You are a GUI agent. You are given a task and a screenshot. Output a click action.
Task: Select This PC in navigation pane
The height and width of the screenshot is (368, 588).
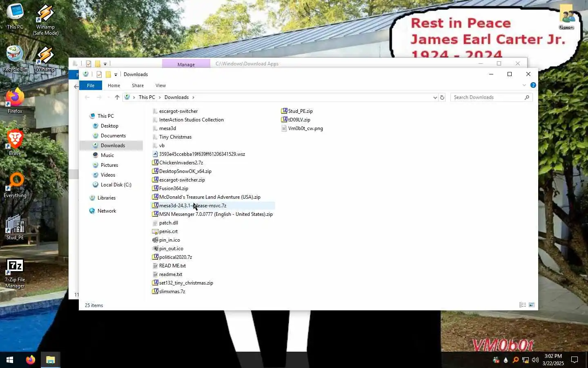[x=105, y=116]
